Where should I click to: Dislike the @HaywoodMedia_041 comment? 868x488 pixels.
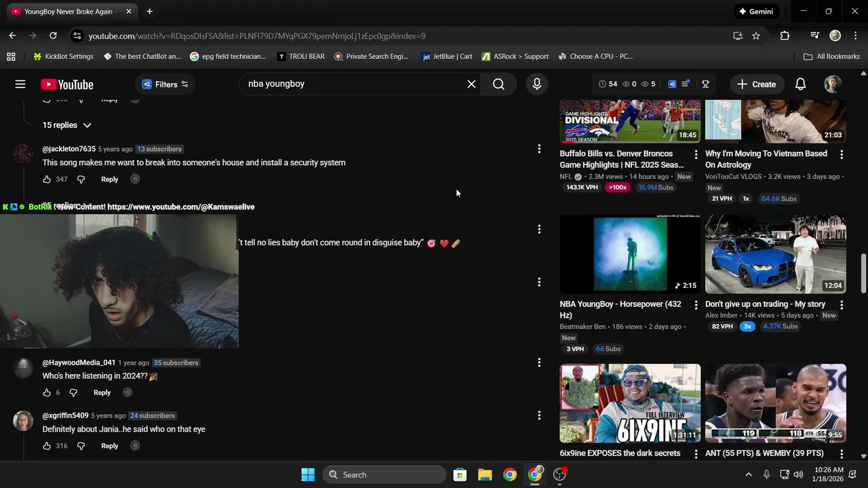click(x=73, y=392)
